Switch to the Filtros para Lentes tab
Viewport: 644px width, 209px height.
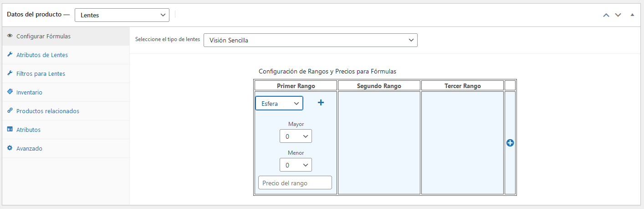(x=66, y=73)
